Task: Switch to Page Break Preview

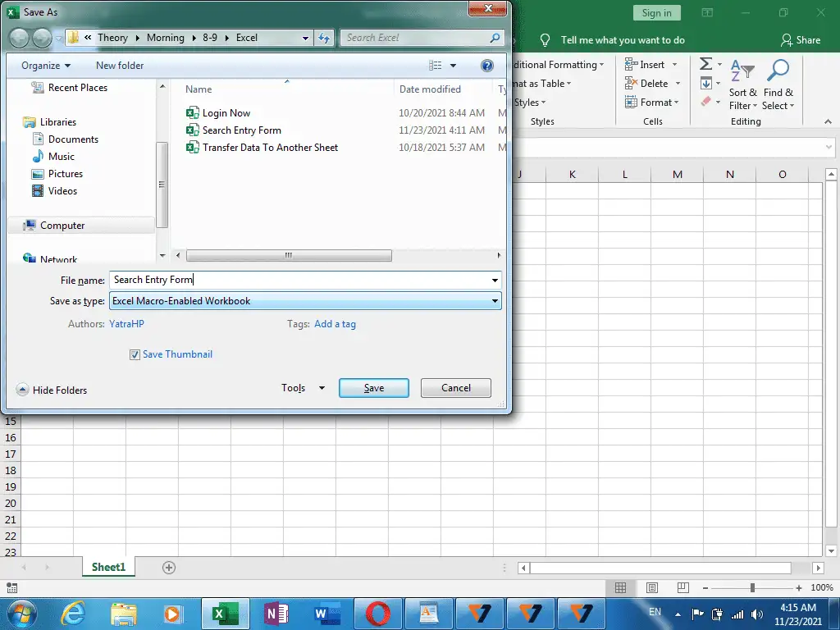Action: click(682, 588)
